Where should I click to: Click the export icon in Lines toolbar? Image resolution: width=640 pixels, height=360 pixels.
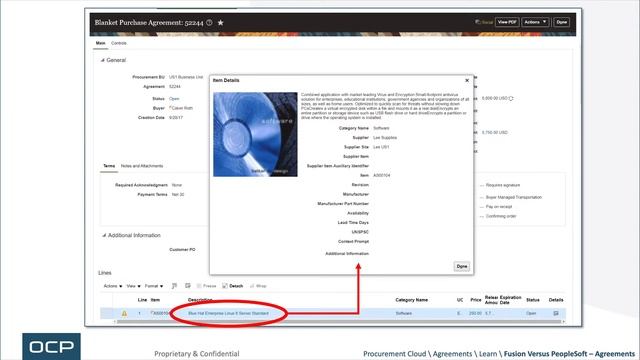point(188,286)
